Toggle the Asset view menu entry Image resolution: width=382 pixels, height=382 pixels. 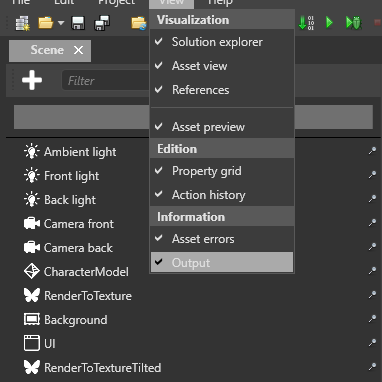coord(222,66)
